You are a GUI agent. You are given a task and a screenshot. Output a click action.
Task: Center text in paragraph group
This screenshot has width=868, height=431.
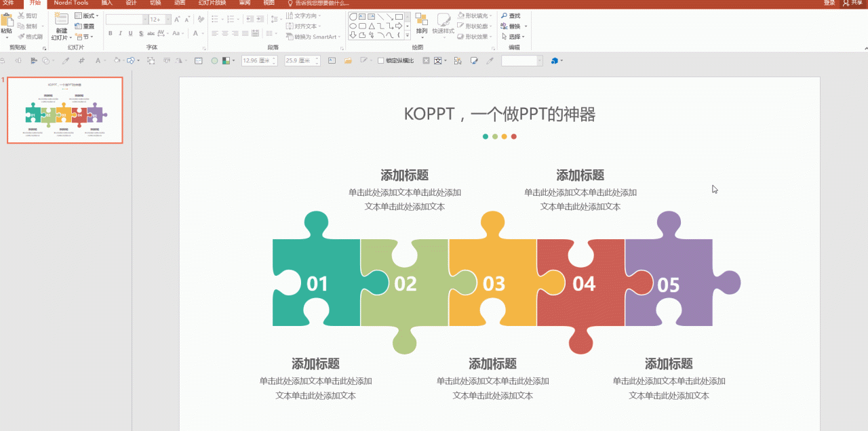[x=224, y=33]
